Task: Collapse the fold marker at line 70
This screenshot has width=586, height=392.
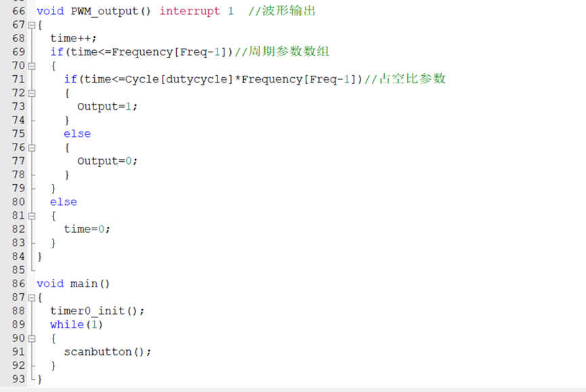Action: click(x=32, y=66)
